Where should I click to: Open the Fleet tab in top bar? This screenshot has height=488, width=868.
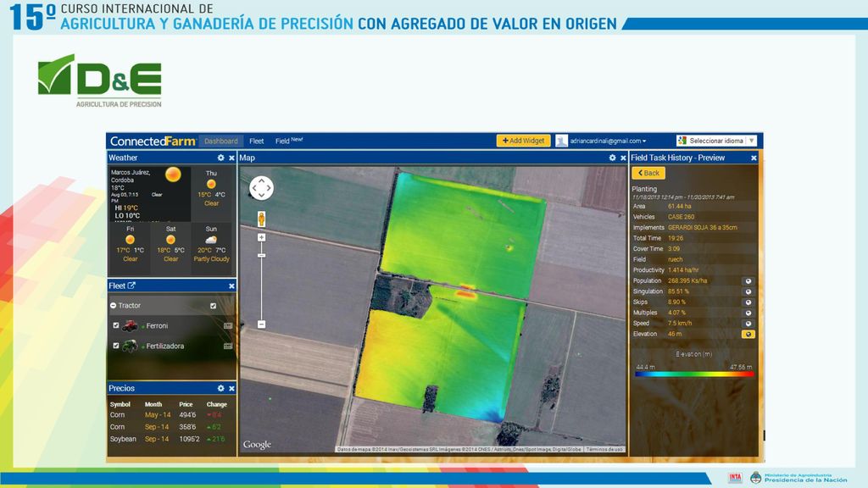256,141
